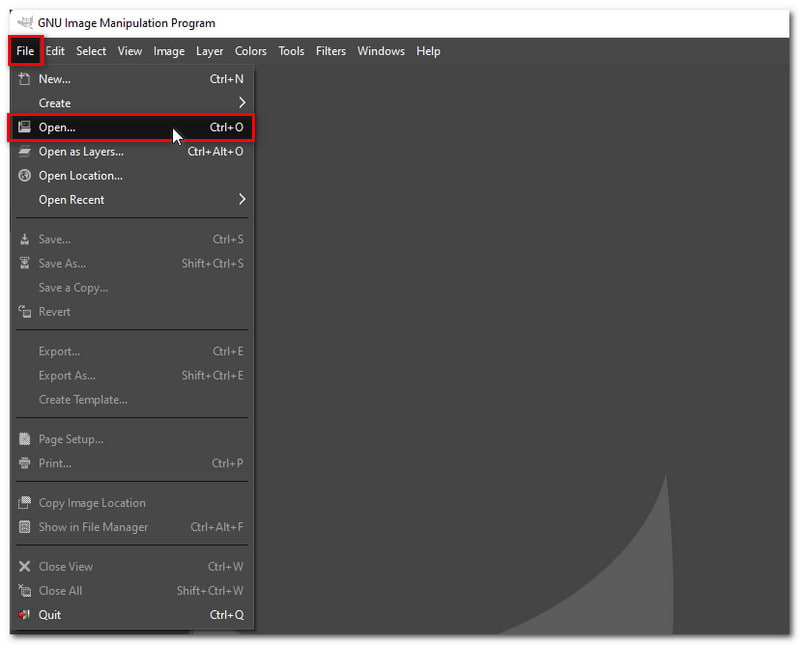Open the Select menu
The width and height of the screenshot is (800, 645).
(x=91, y=51)
